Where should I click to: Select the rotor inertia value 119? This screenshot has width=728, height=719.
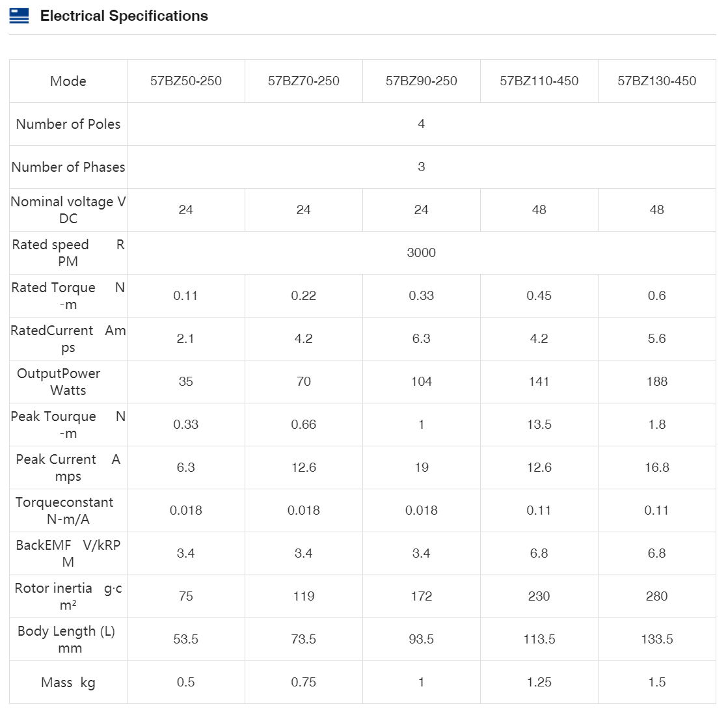click(x=304, y=597)
